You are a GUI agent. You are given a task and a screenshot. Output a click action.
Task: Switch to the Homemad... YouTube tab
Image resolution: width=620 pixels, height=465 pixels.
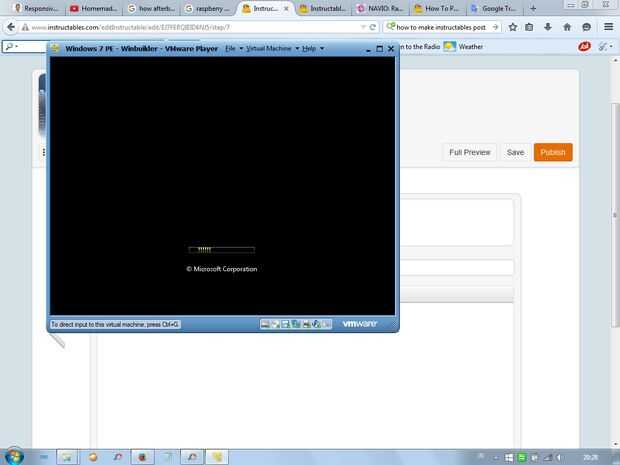[93, 8]
